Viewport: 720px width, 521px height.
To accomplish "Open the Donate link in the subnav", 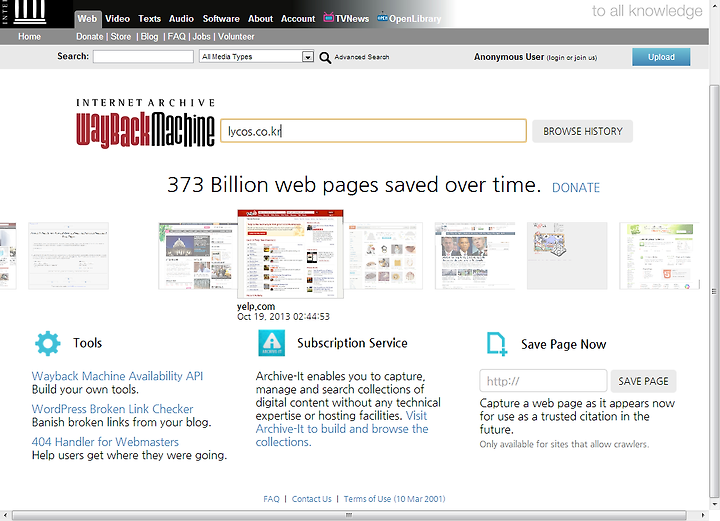I will click(90, 36).
